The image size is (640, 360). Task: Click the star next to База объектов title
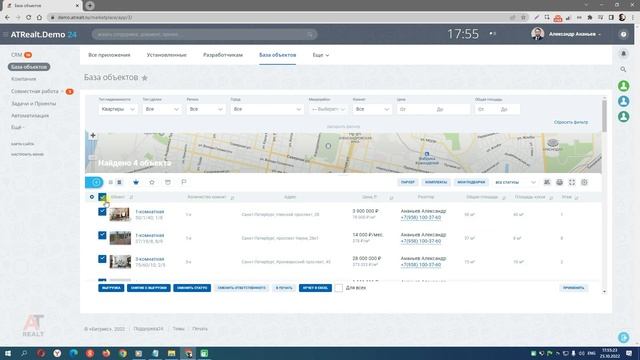point(144,78)
